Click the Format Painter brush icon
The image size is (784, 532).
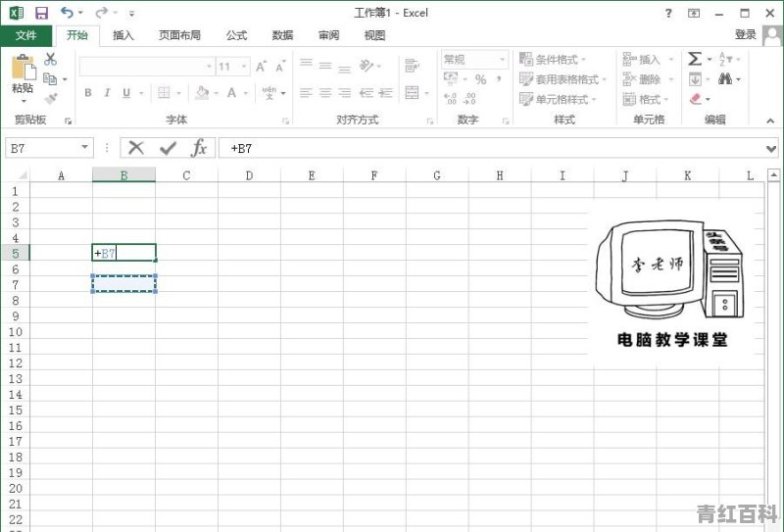pyautogui.click(x=51, y=99)
